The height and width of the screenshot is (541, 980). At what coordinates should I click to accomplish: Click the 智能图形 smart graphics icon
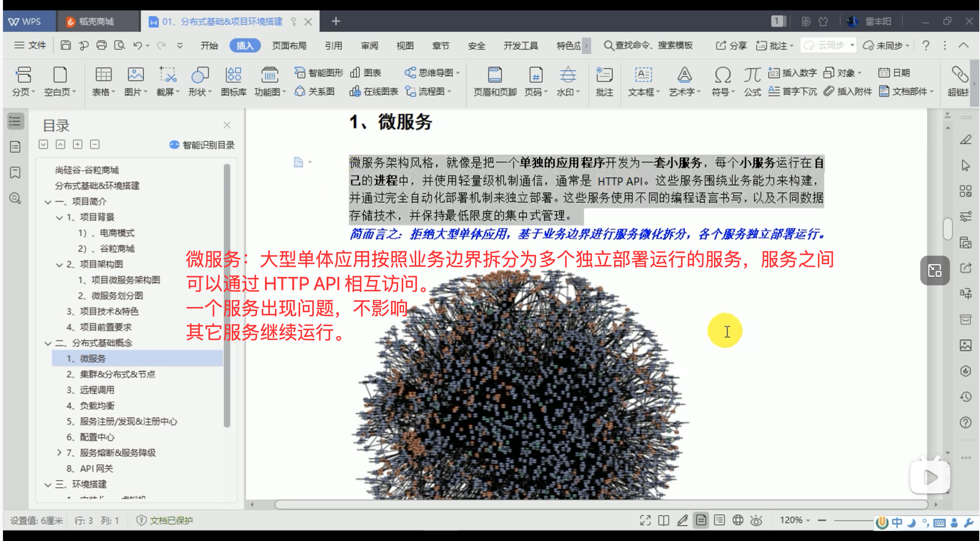coord(300,73)
